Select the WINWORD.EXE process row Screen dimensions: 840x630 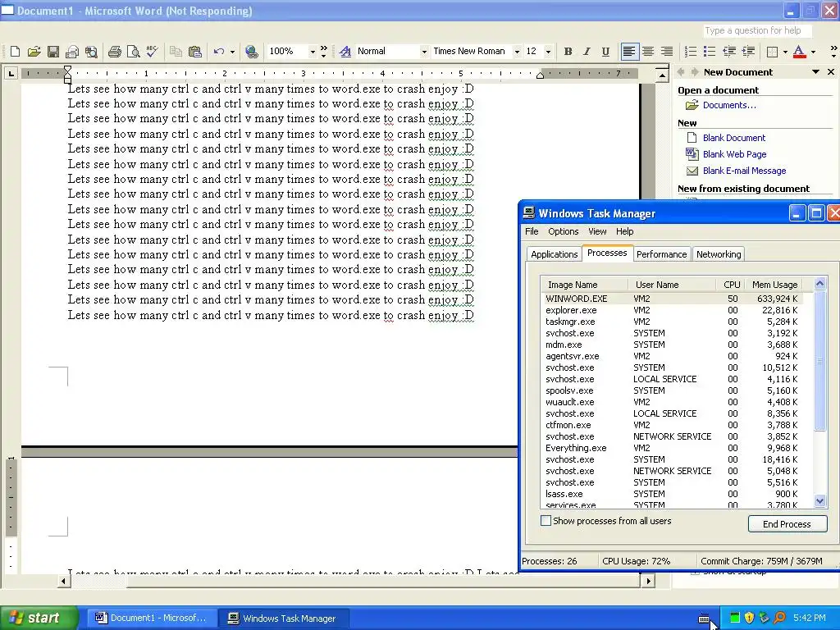(x=673, y=299)
